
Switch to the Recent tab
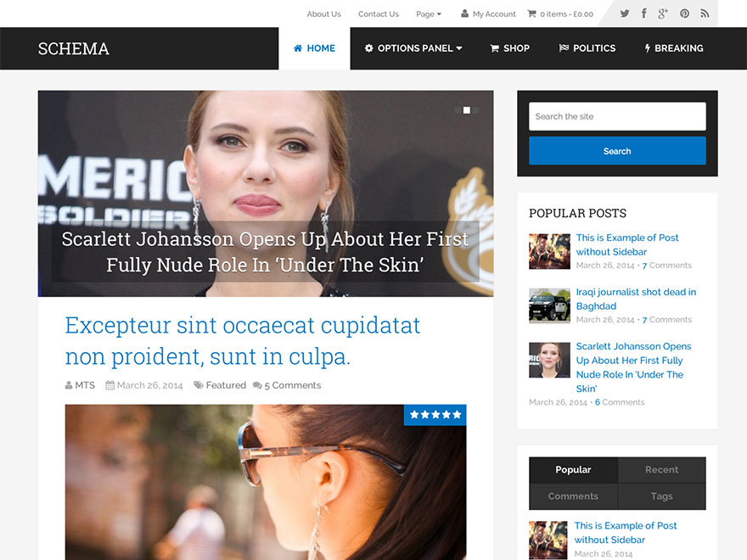(661, 469)
